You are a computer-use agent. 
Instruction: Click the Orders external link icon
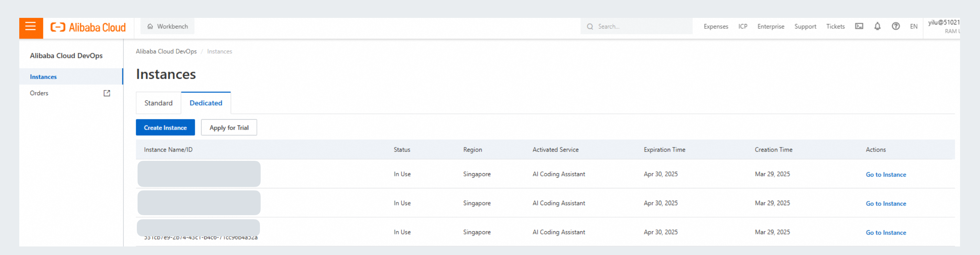click(x=107, y=93)
